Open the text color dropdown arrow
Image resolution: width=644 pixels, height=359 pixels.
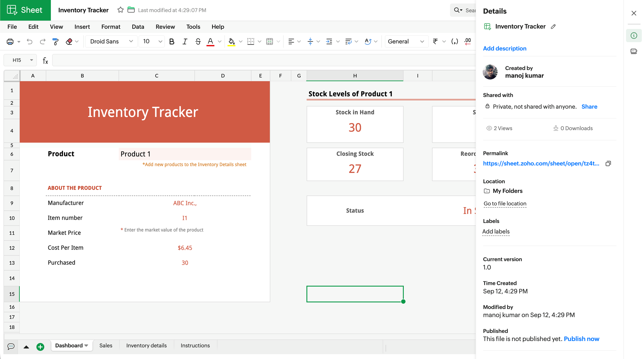click(x=219, y=41)
